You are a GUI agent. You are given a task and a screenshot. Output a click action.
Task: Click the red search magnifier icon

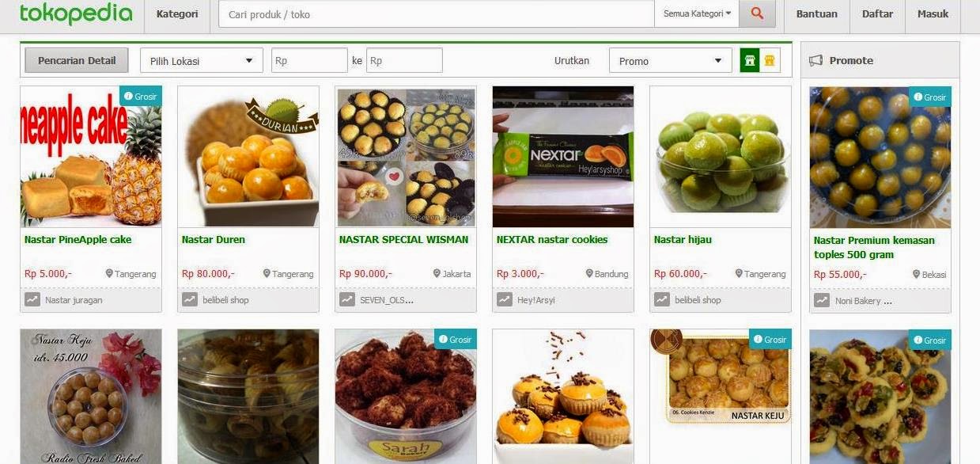pyautogui.click(x=758, y=13)
